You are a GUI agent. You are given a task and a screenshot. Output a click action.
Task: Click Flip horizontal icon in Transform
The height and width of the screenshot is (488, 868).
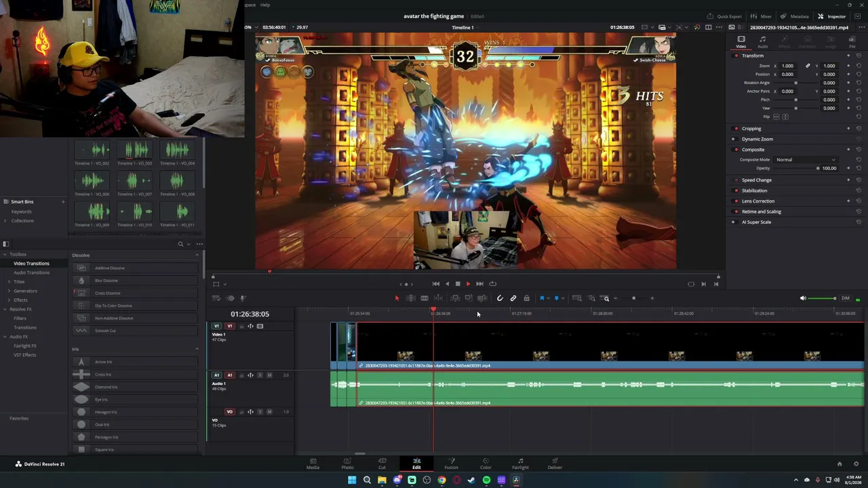click(776, 117)
